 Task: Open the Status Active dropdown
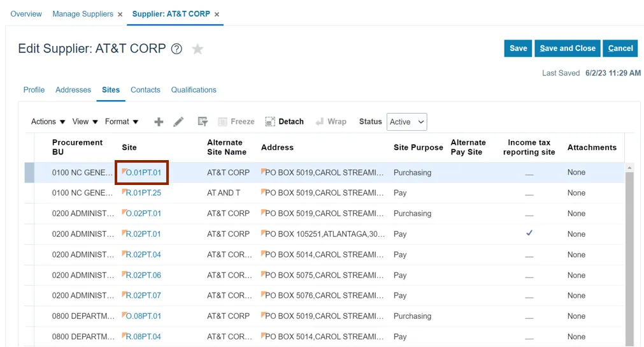[406, 122]
